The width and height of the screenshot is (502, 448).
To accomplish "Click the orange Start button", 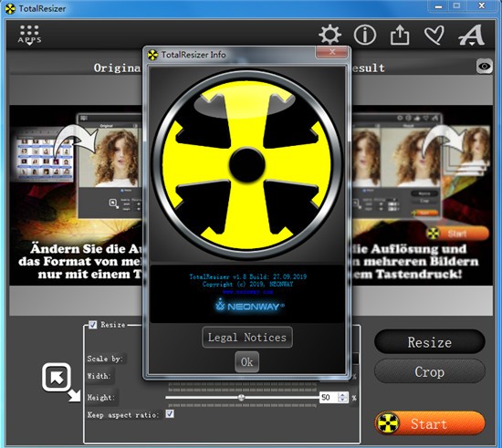I will (x=430, y=423).
